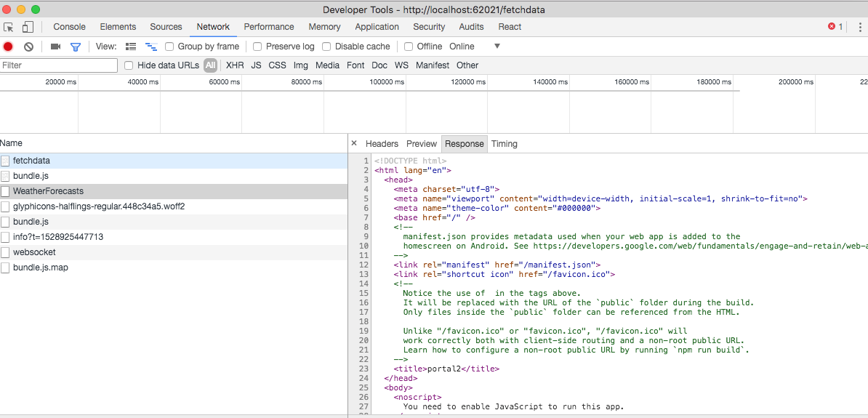The image size is (868, 418).
Task: Toggle the overview waterfall view icon
Action: [150, 47]
